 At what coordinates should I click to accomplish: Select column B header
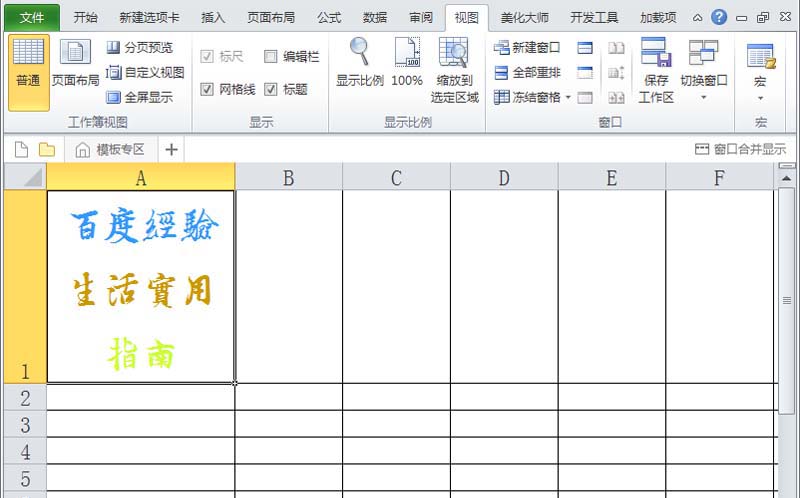tap(289, 177)
